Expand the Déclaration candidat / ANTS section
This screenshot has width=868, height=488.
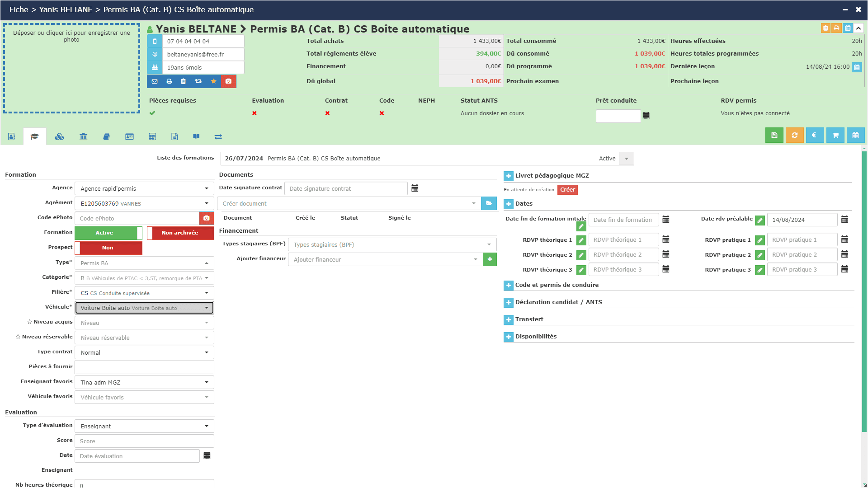click(509, 302)
